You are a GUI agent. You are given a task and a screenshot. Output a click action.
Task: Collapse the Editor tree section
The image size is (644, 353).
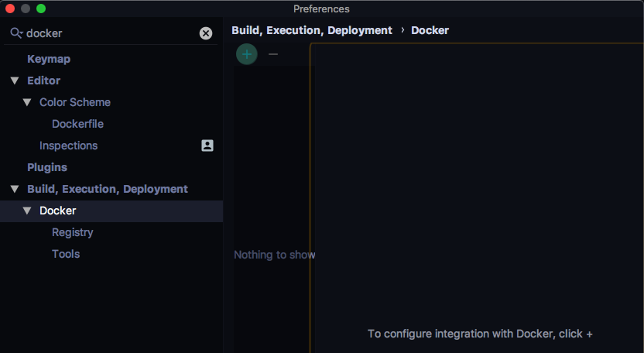14,81
